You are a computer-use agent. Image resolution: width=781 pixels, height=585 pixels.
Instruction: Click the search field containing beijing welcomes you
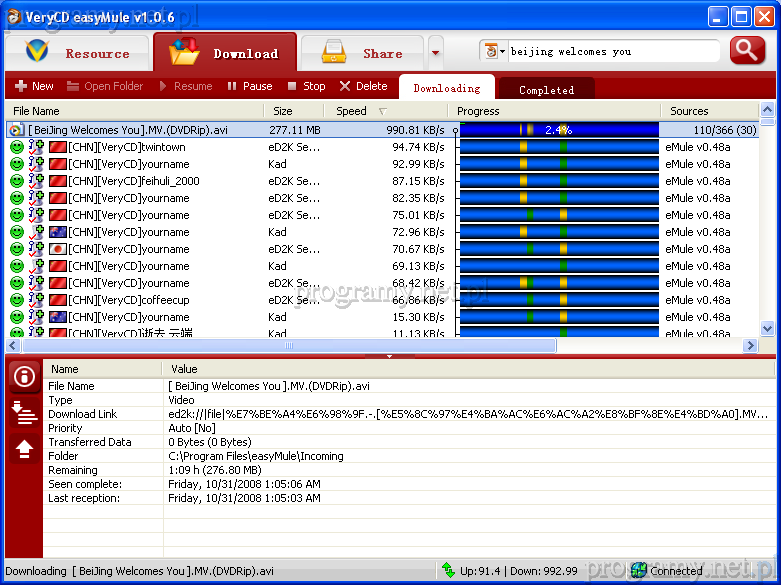pyautogui.click(x=612, y=51)
